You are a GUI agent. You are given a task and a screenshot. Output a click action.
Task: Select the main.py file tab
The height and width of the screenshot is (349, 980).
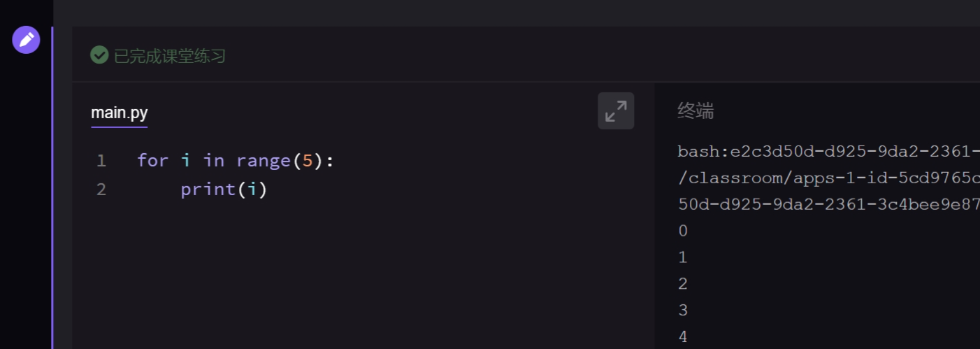click(x=120, y=113)
